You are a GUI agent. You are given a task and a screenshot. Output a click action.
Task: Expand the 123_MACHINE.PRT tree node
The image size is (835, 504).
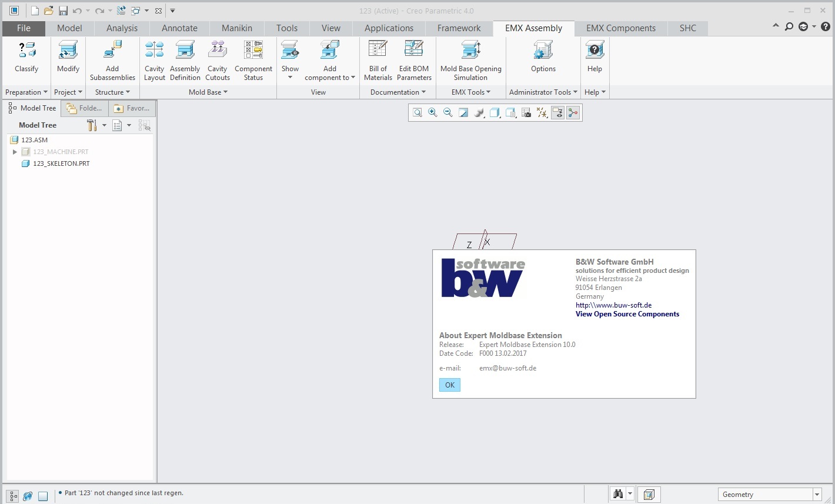[15, 152]
